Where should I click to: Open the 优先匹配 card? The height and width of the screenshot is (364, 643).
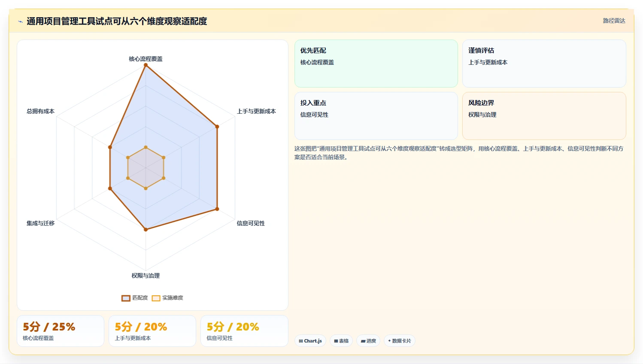click(x=376, y=64)
